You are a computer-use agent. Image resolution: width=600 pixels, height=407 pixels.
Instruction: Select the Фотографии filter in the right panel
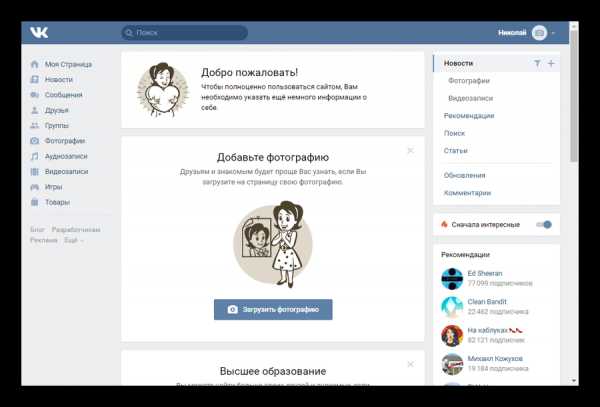(x=469, y=81)
